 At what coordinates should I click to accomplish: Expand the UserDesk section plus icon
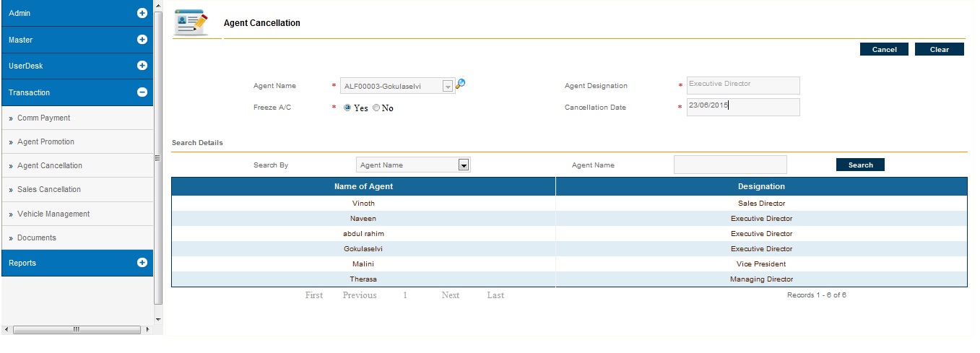pos(142,66)
